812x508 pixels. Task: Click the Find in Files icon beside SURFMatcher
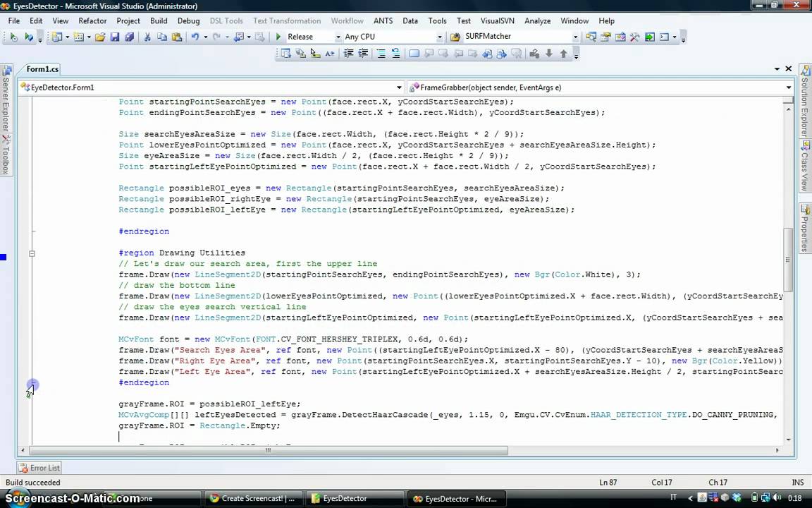click(x=455, y=37)
